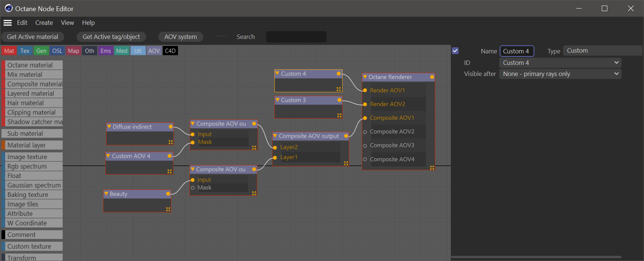Collapse the Octane Renderer node
Screen dimensions: 644x261
coord(365,77)
